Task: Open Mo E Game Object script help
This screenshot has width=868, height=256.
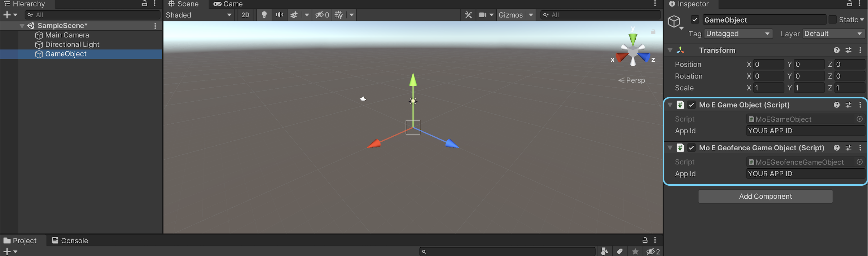Action: 837,105
